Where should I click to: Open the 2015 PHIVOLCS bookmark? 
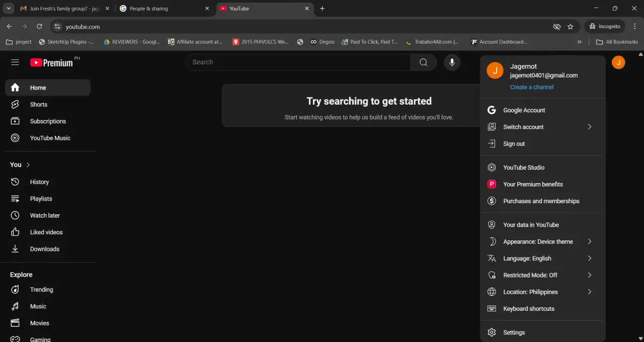[x=261, y=42]
